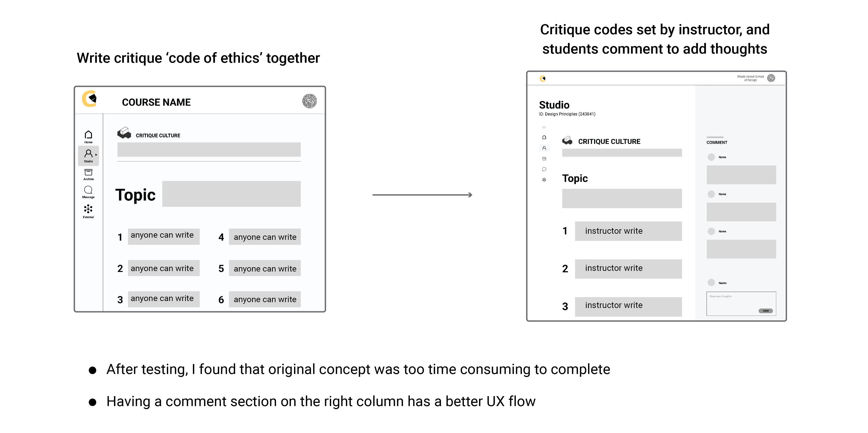Click the small chat bubble icon in right wireframe
868x433 pixels.
click(544, 169)
